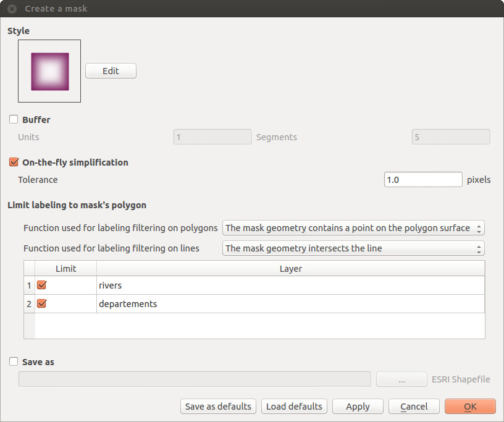
Task: Apply the mask settings
Action: [x=358, y=407]
